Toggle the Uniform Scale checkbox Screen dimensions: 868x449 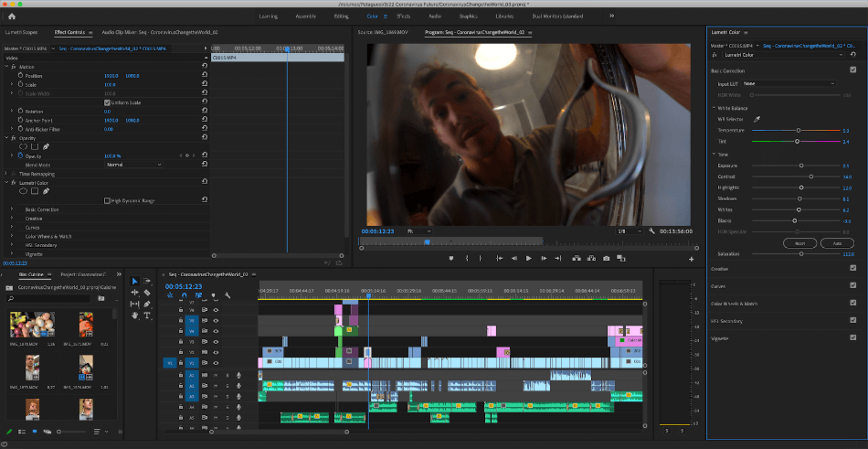107,102
